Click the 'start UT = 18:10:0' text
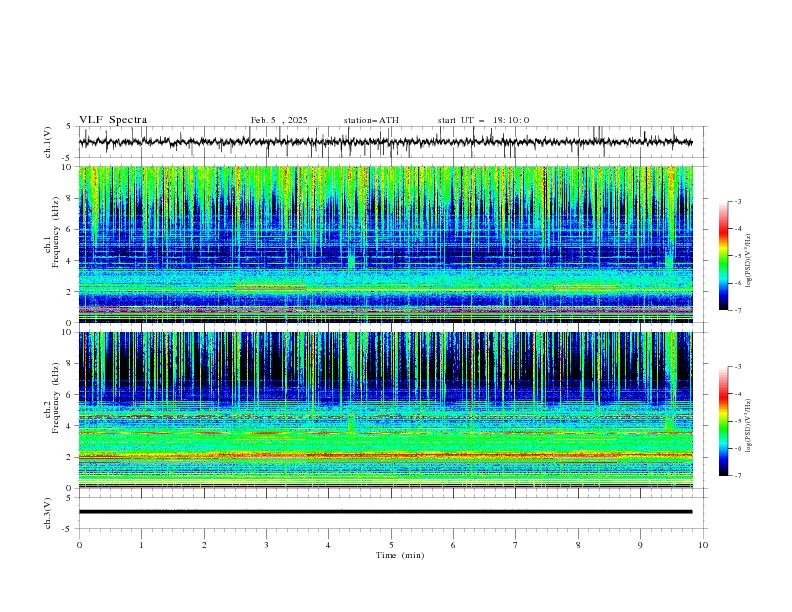Screen dimensions: 792x612 tap(483, 120)
